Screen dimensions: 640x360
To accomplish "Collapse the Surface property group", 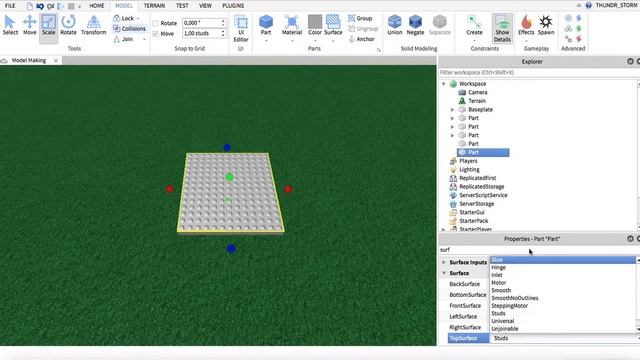I will click(x=444, y=273).
